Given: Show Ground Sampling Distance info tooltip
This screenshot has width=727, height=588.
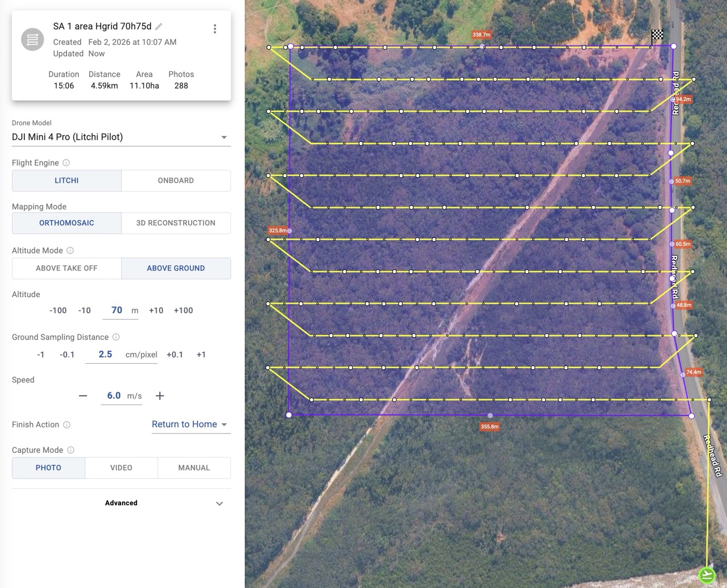Looking at the screenshot, I should coord(116,337).
